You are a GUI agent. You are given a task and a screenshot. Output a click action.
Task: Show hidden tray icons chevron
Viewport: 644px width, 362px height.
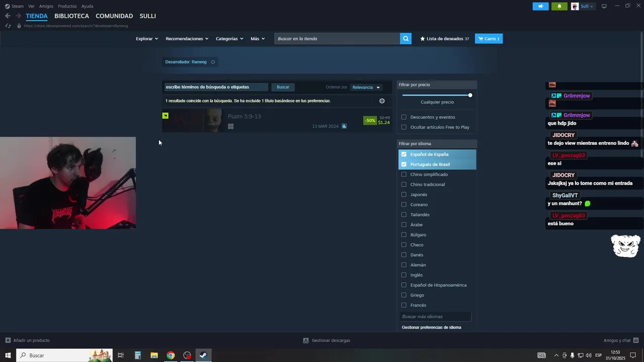tap(556, 355)
